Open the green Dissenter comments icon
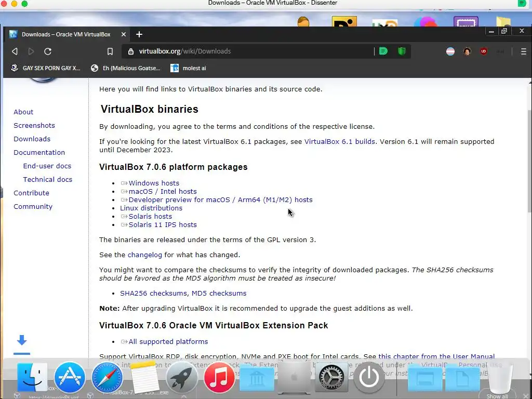 coord(383,51)
